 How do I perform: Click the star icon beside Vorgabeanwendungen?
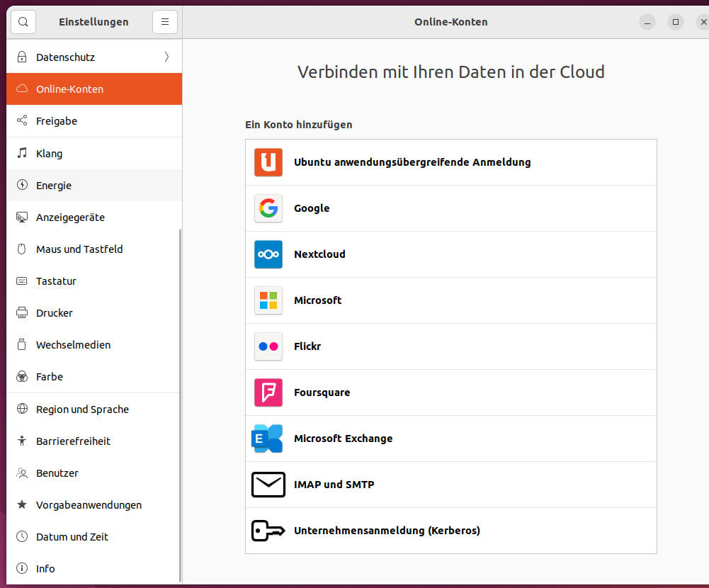tap(22, 504)
